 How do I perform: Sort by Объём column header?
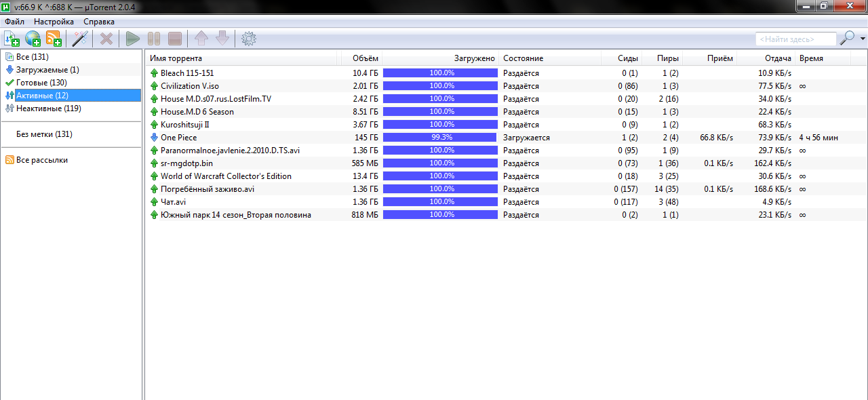click(x=361, y=58)
